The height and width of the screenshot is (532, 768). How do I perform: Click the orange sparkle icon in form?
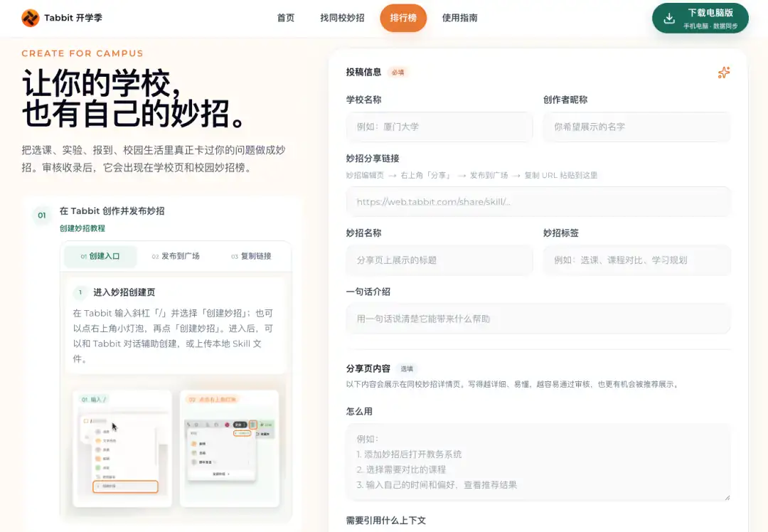pyautogui.click(x=724, y=73)
